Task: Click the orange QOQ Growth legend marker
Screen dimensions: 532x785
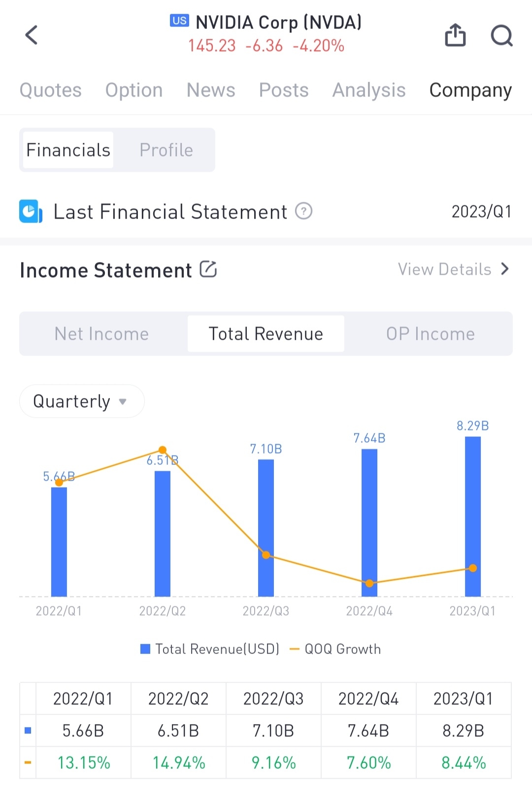Action: tap(295, 649)
